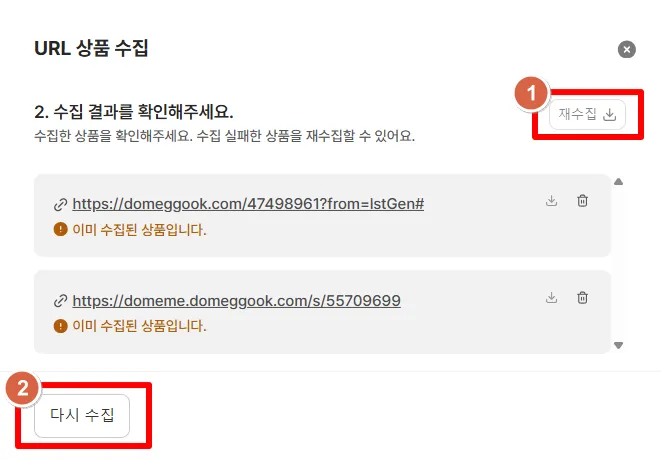Click the scroll down arrow of the list
This screenshot has height=460, width=661.
click(618, 345)
